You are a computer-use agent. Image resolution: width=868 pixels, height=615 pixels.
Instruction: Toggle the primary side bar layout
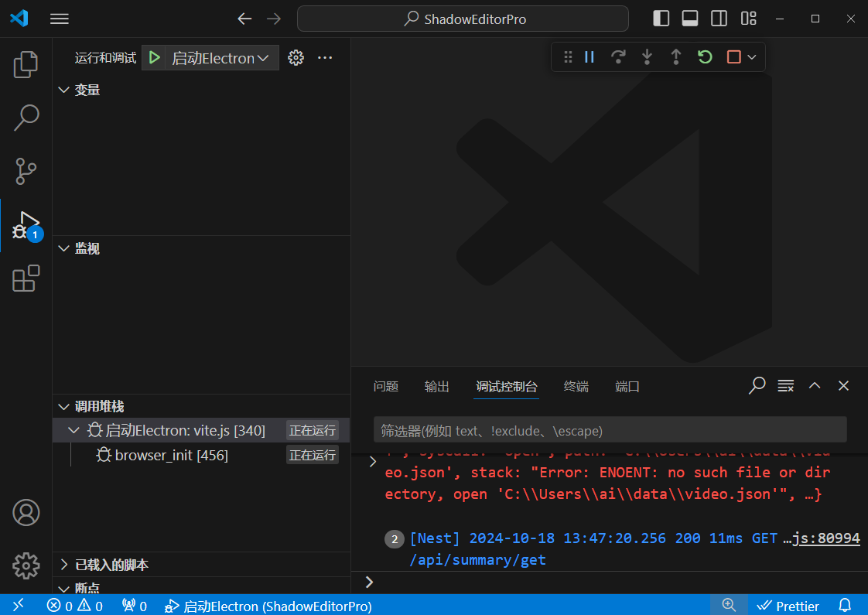661,19
